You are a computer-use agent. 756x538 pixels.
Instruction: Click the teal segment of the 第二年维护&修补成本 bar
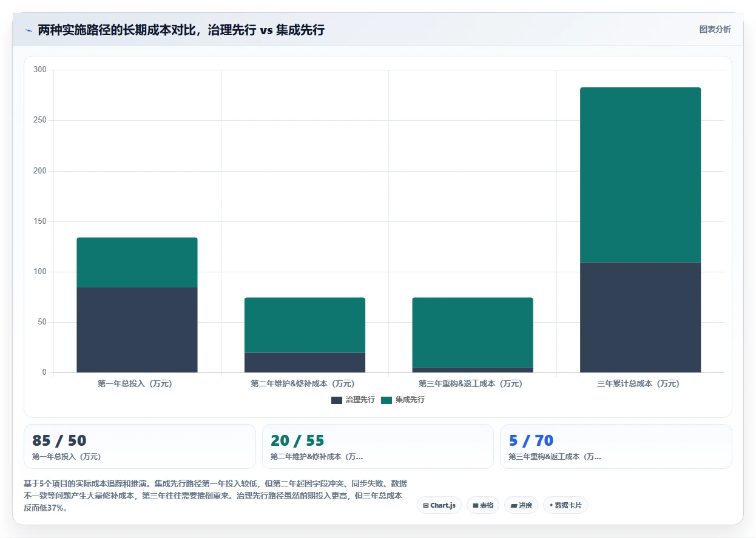[x=305, y=325]
